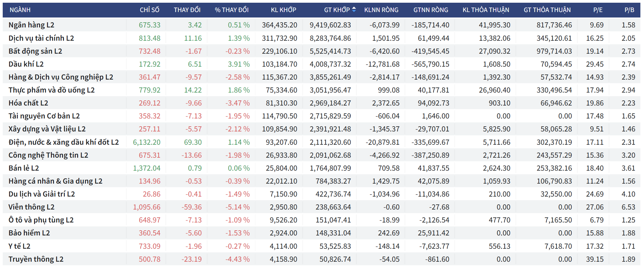
Task: Click the GTNN RÒNG header
Action: (x=431, y=10)
